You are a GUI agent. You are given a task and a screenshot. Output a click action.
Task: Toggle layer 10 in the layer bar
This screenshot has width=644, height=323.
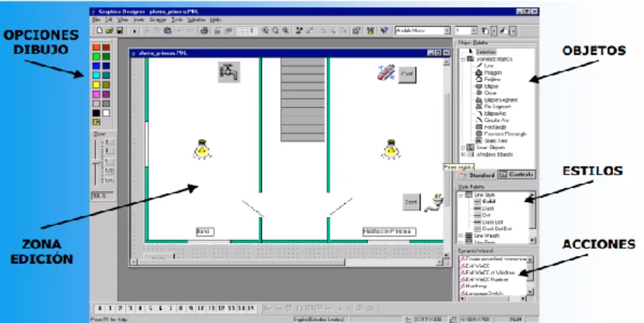(x=201, y=308)
